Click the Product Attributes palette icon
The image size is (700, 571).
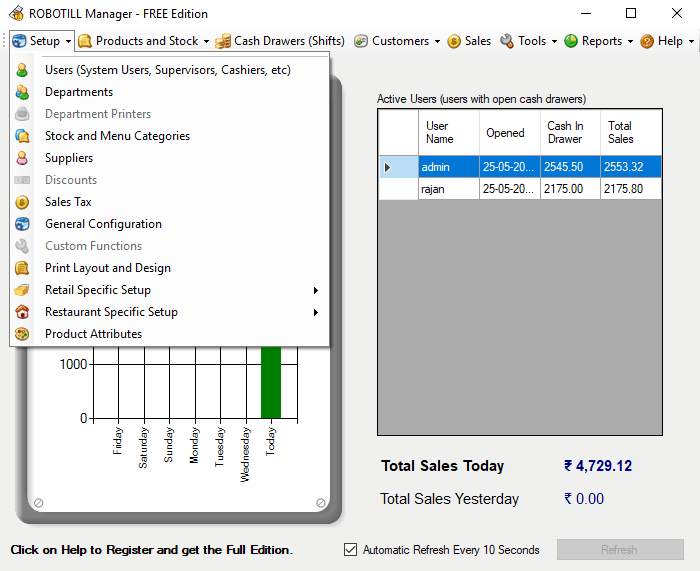click(x=22, y=334)
